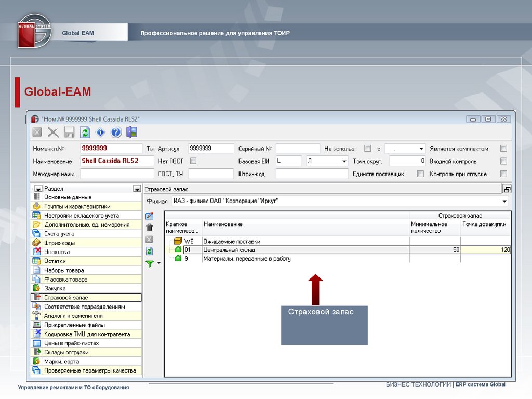Expand the 'Раздел' header dropdown arrow

[137, 189]
